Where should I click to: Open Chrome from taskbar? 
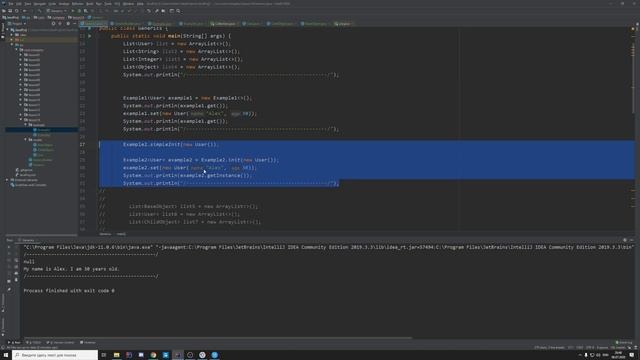tap(153, 355)
